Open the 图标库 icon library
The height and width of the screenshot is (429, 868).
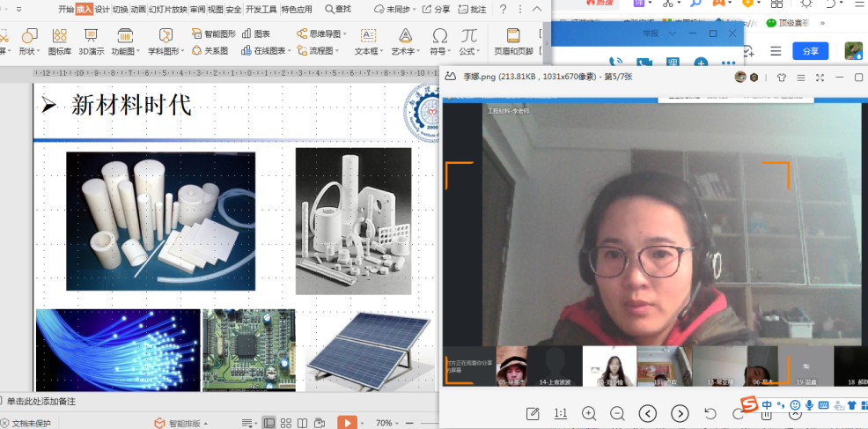tap(59, 41)
